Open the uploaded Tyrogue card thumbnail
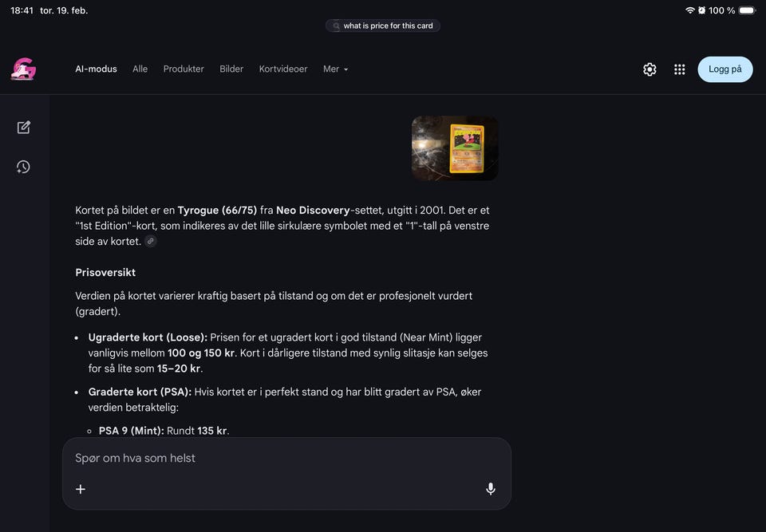 click(456, 148)
